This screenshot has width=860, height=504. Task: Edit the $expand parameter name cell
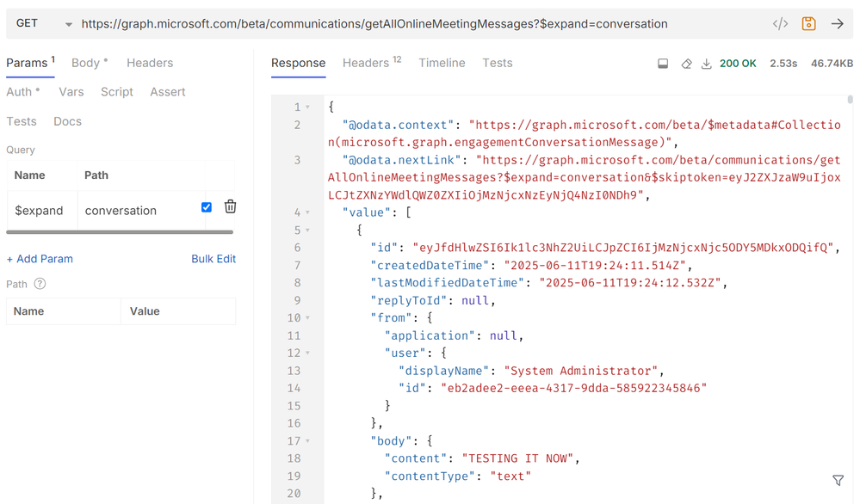43,211
